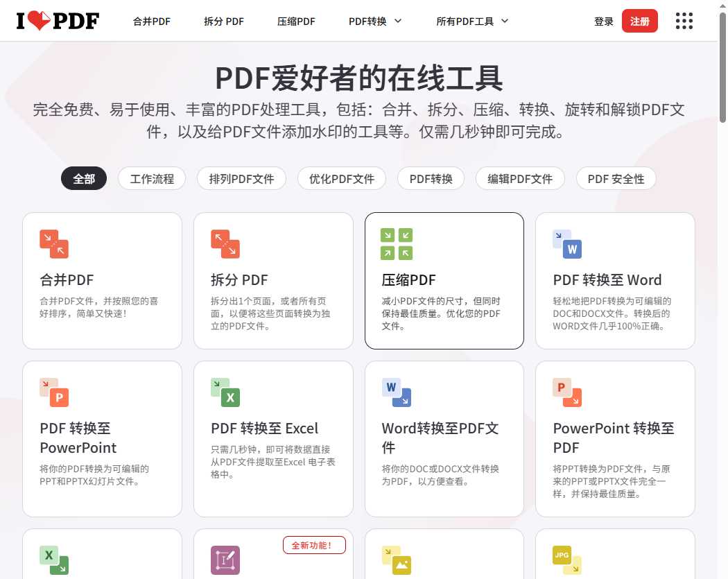This screenshot has height=579, width=728.
Task: Click the JPG conversion tool icon
Action: click(566, 558)
